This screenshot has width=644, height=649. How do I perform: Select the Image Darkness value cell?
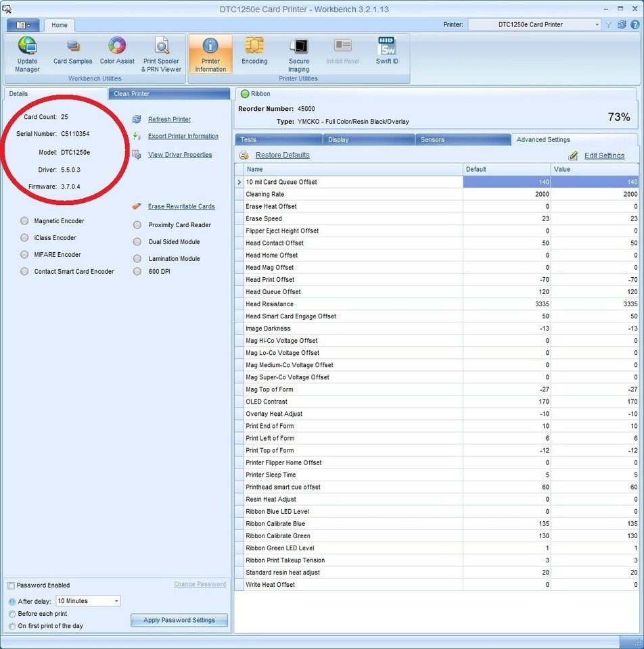coord(594,329)
